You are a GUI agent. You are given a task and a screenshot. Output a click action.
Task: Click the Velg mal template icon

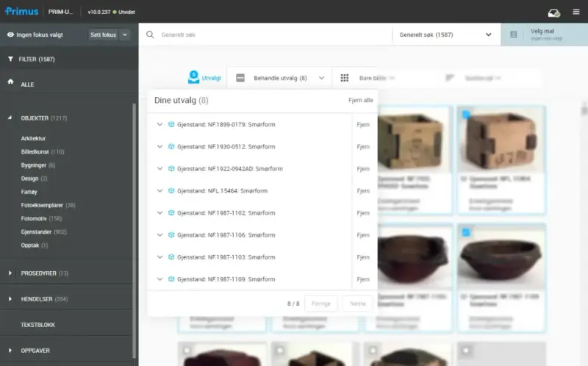(514, 35)
